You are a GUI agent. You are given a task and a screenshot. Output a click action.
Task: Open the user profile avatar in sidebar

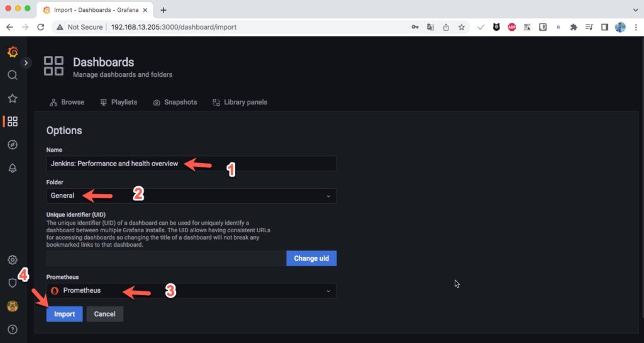click(x=13, y=306)
